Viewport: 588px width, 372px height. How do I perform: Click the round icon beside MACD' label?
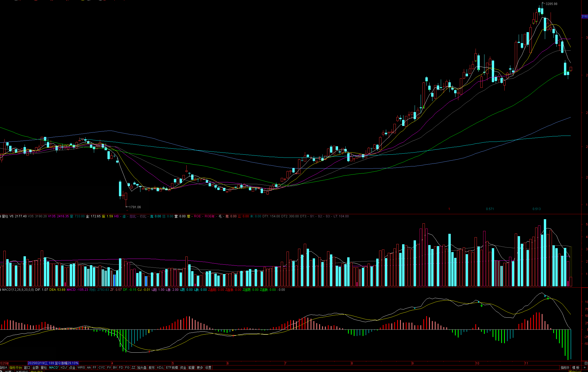click(1, 290)
